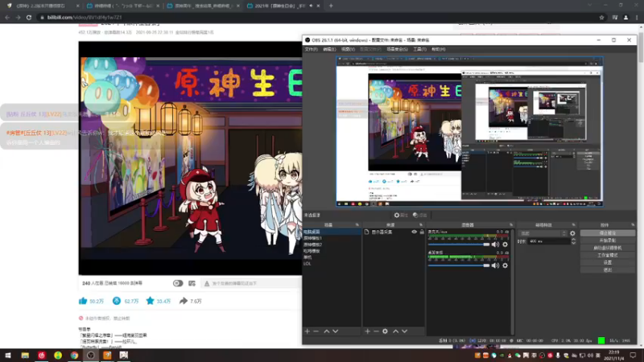Open the Help menu in OBS
The image size is (644, 362).
[438, 49]
